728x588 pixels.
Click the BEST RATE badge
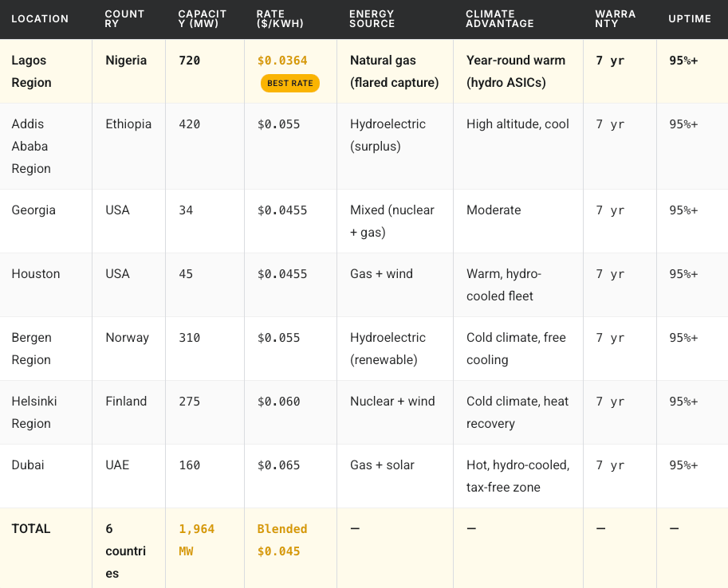(289, 83)
